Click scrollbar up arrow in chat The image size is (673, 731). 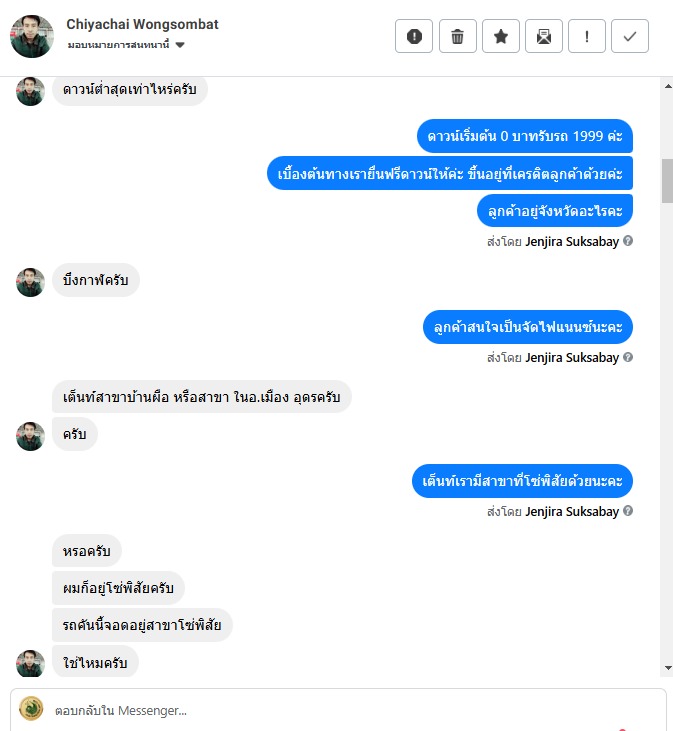668,86
